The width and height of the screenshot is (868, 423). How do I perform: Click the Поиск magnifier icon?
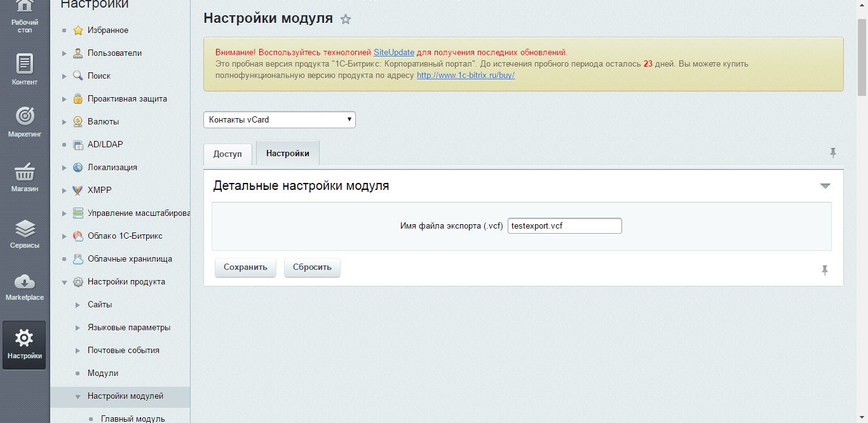[x=78, y=76]
